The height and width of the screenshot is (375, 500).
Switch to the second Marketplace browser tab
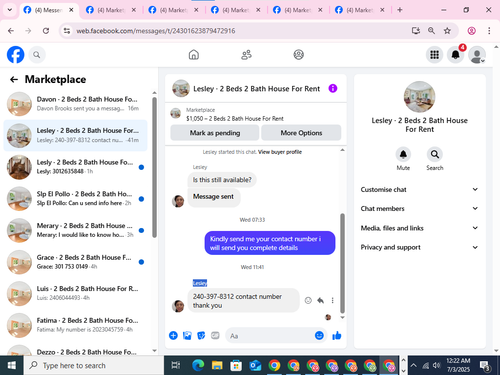(x=173, y=10)
